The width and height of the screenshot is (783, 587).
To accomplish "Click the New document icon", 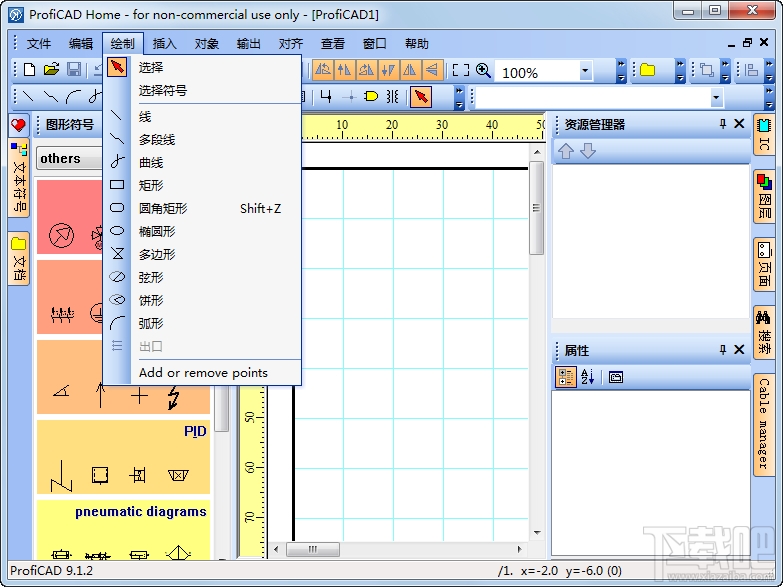I will click(29, 69).
